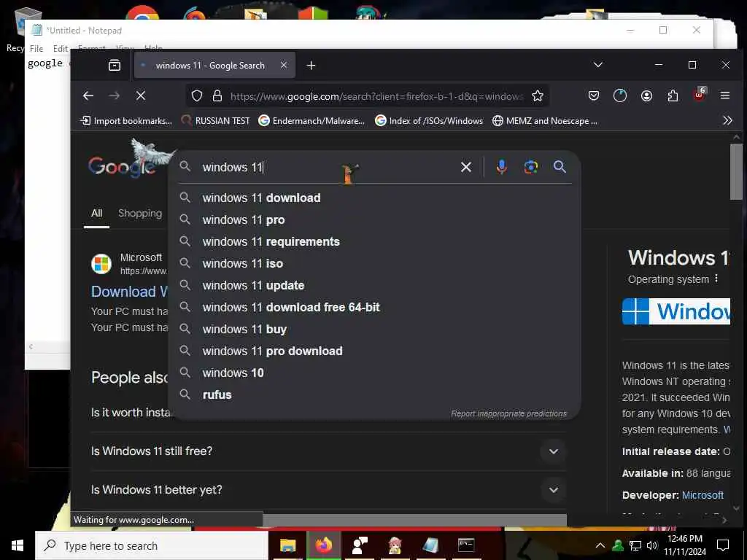Open RUSSIAN TEST bookmark
The width and height of the screenshot is (747, 560).
click(216, 120)
